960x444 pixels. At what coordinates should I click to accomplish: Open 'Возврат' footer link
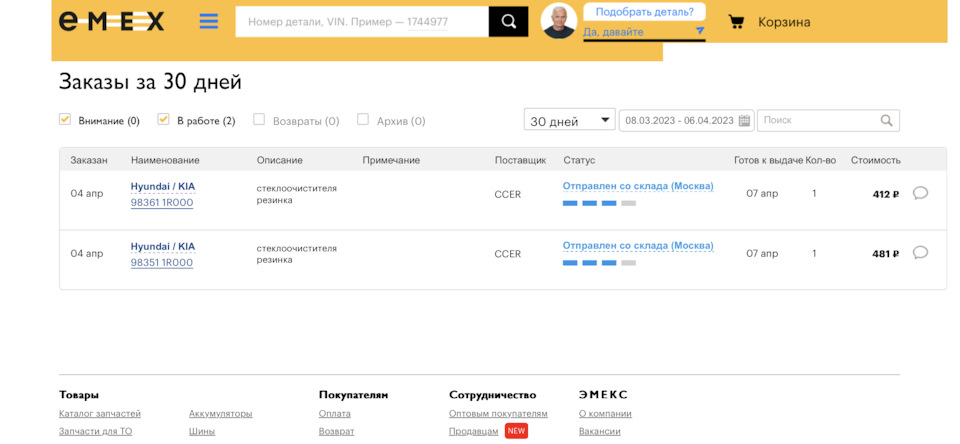(x=337, y=431)
